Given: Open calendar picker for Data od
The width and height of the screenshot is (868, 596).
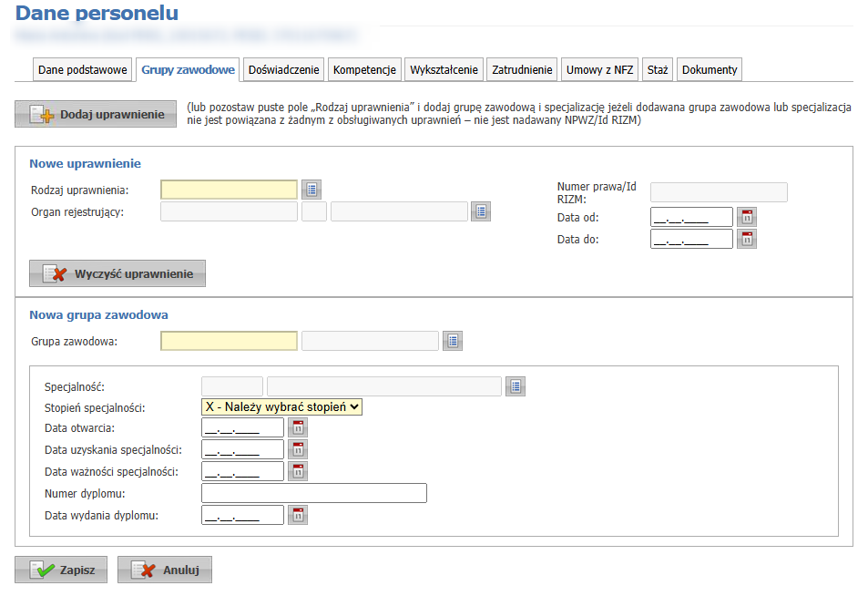Looking at the screenshot, I should [747, 217].
